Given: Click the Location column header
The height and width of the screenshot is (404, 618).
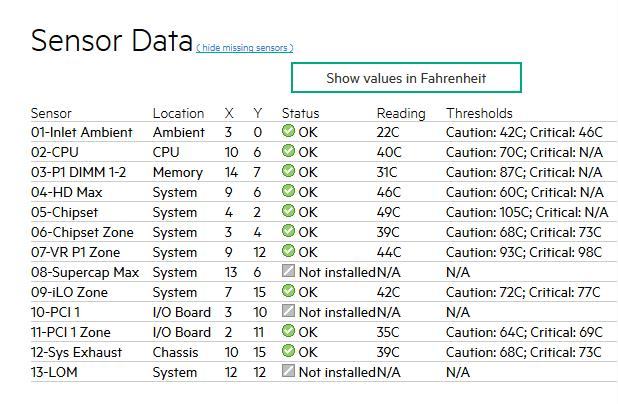Looking at the screenshot, I should (x=178, y=113).
